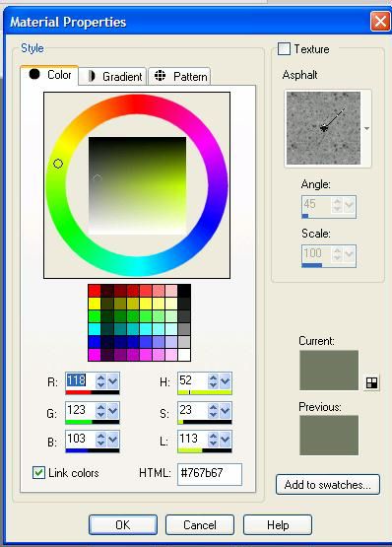Screen dimensions: 392x547
Task: Click the B value field showing 103
Action: 80,439
